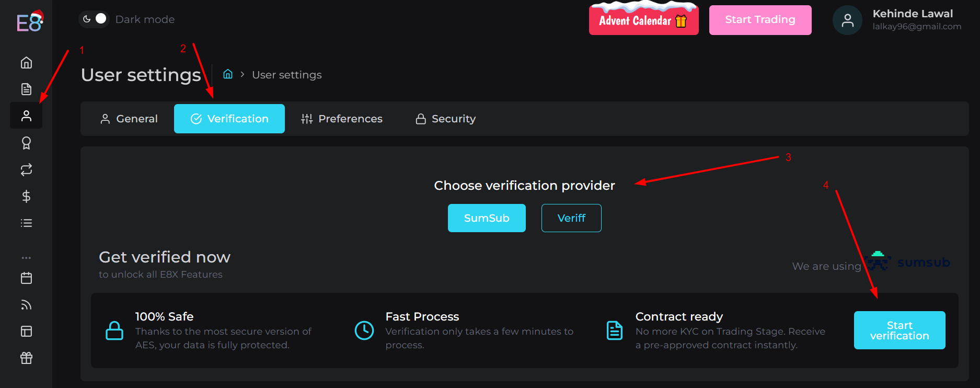This screenshot has width=980, height=388.
Task: Toggle the Dark mode switch
Action: point(94,19)
